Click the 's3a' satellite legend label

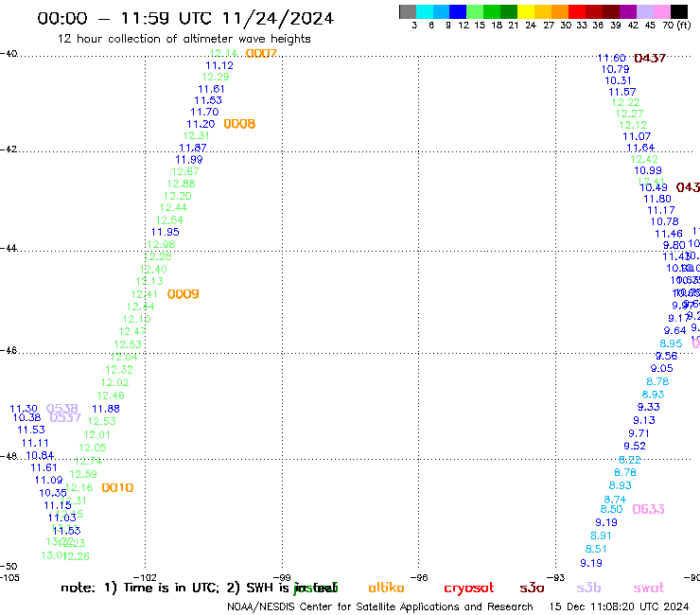click(532, 588)
